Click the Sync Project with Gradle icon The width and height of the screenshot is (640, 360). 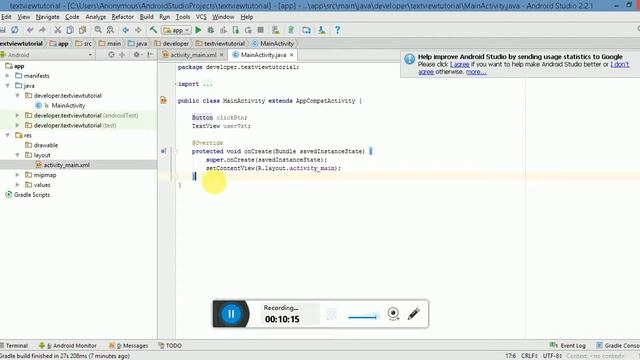point(291,30)
